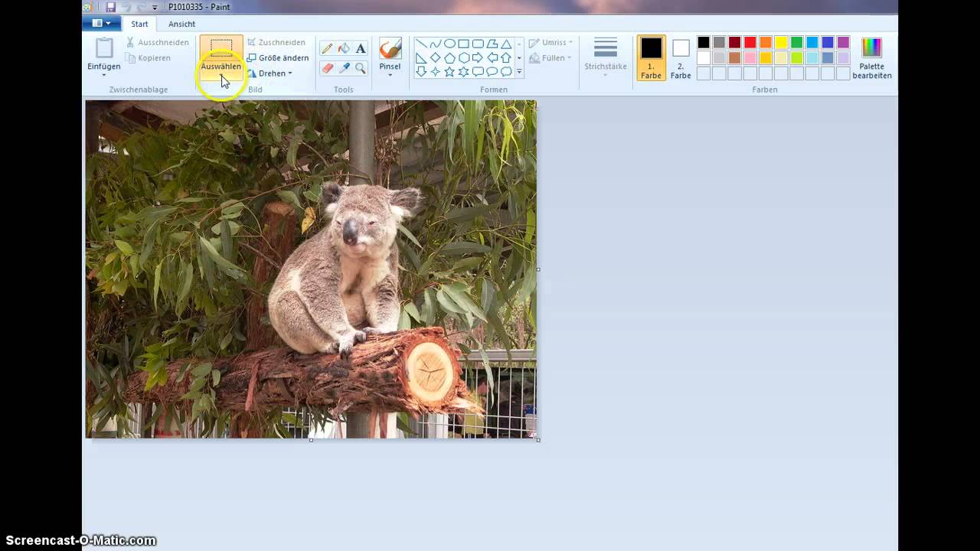Click the koala photo on canvas

pyautogui.click(x=311, y=269)
